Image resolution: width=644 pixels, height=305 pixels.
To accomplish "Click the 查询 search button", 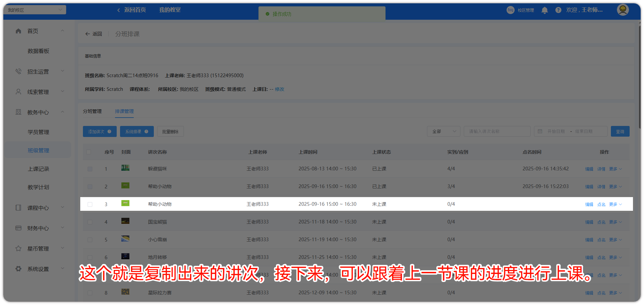I will coord(620,131).
